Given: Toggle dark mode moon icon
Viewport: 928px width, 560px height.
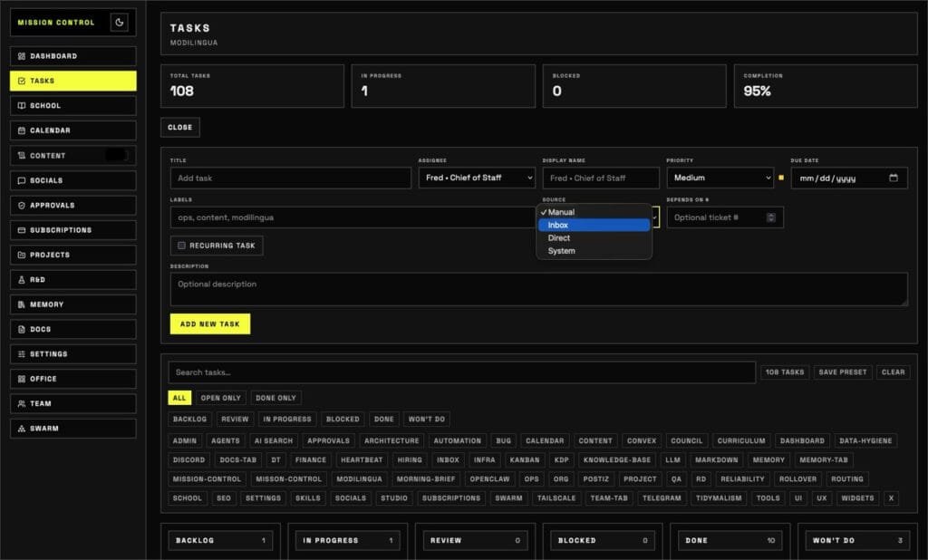Looking at the screenshot, I should (119, 23).
